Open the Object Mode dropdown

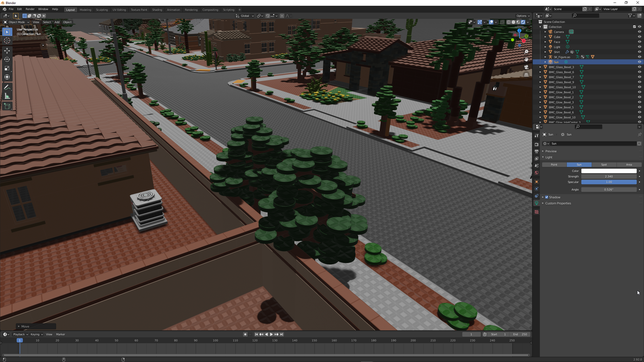click(x=16, y=22)
